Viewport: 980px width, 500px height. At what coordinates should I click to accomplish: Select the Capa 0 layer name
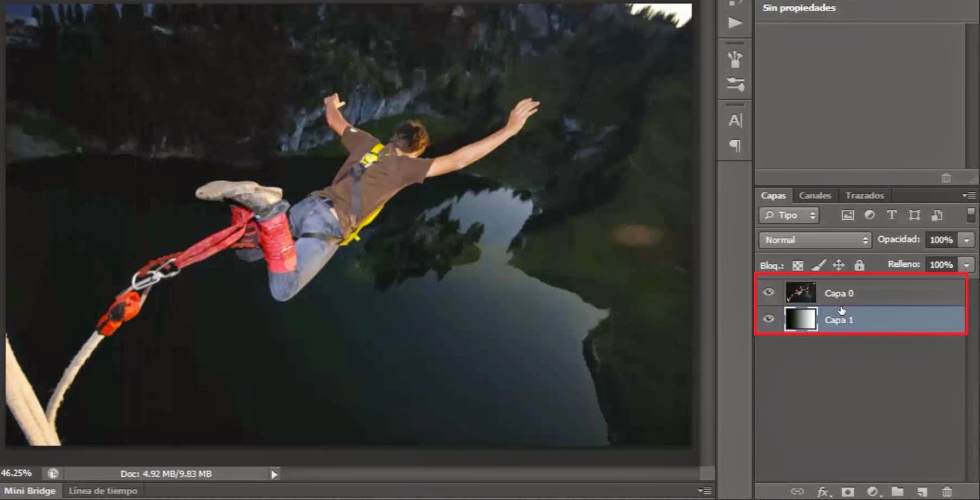(839, 293)
